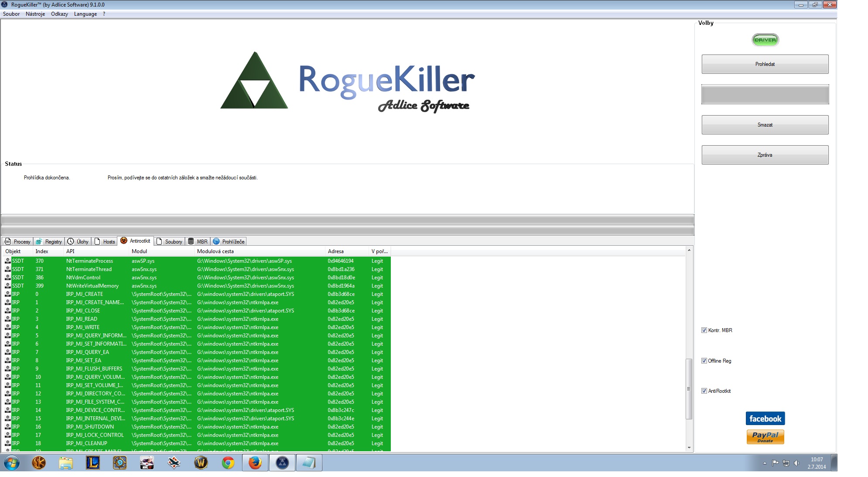The width and height of the screenshot is (868, 477).
Task: Click the row icon for IRP_MJ_CLEANUP
Action: pyautogui.click(x=7, y=443)
